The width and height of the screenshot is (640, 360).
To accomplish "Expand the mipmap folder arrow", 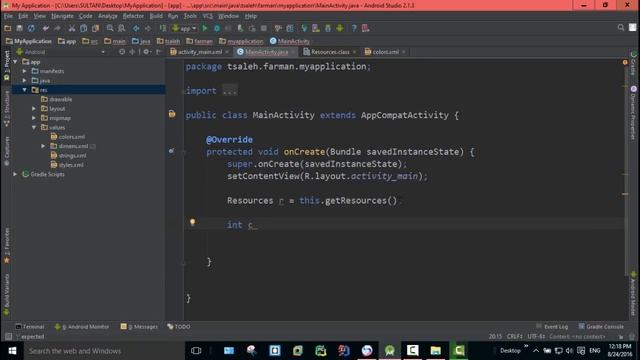I will pyautogui.click(x=34, y=118).
